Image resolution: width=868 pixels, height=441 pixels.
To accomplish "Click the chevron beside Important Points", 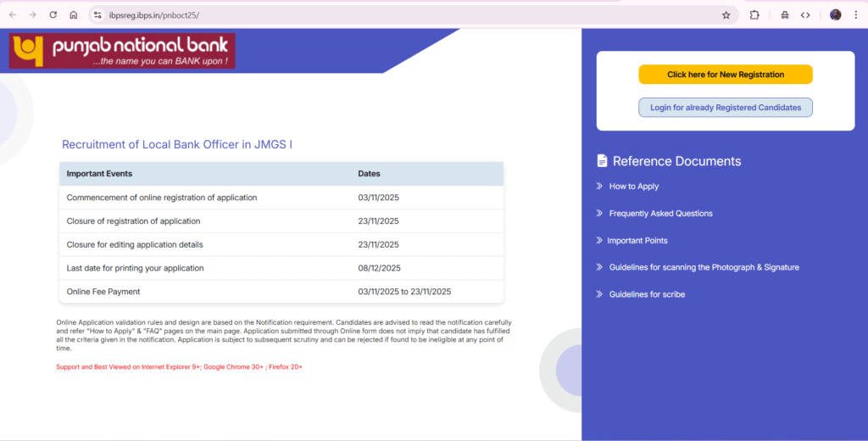I will (599, 241).
